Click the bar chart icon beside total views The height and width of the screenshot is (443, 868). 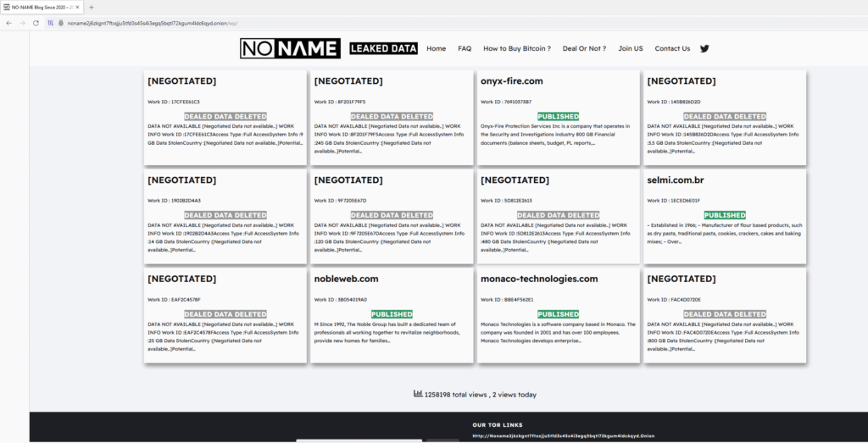coord(418,394)
